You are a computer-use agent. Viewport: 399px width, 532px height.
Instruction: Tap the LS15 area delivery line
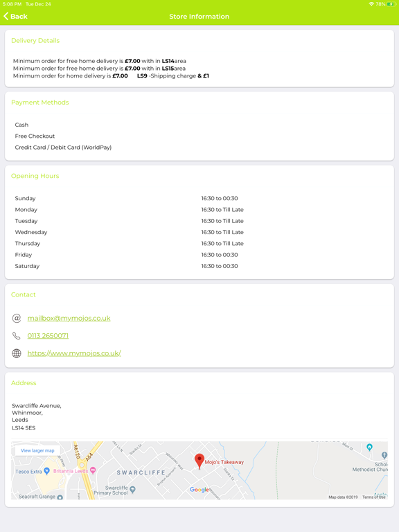click(x=99, y=68)
